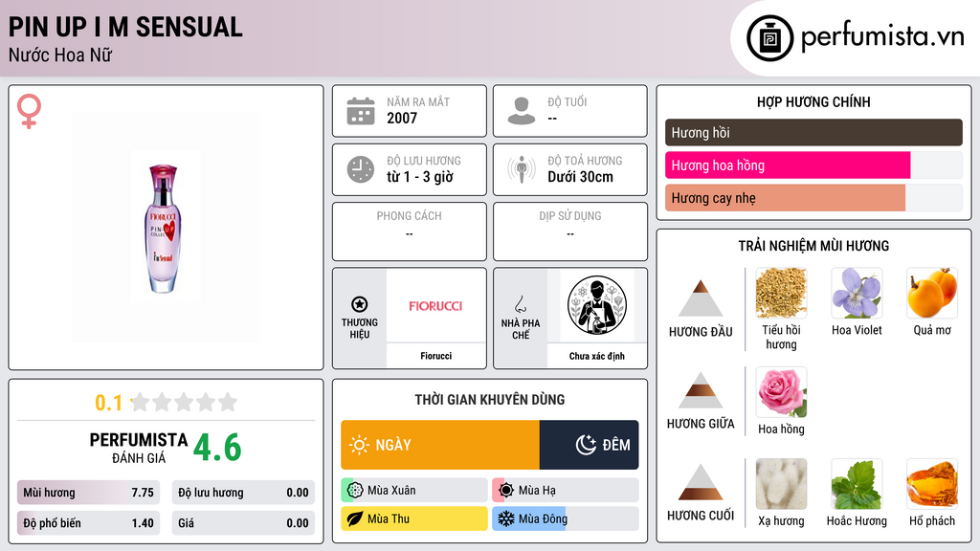The width and height of the screenshot is (980, 551).
Task: Click the Hợp hương chính heading
Action: pos(813,101)
